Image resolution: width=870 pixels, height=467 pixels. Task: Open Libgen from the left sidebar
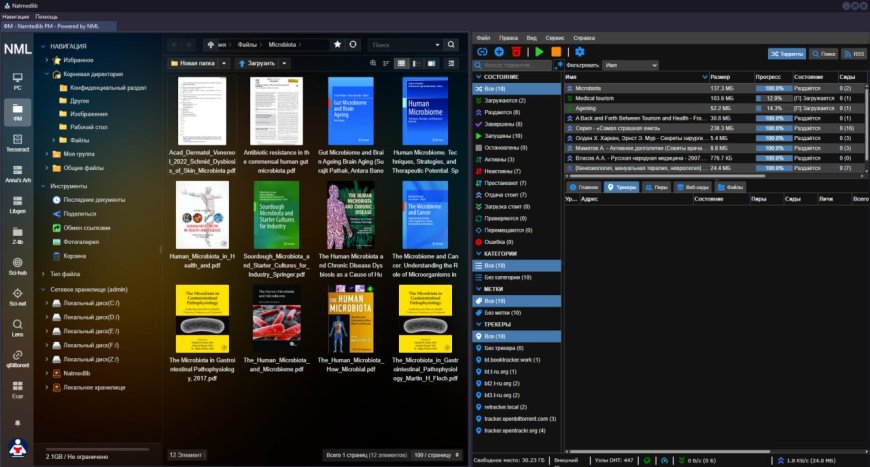(x=18, y=205)
